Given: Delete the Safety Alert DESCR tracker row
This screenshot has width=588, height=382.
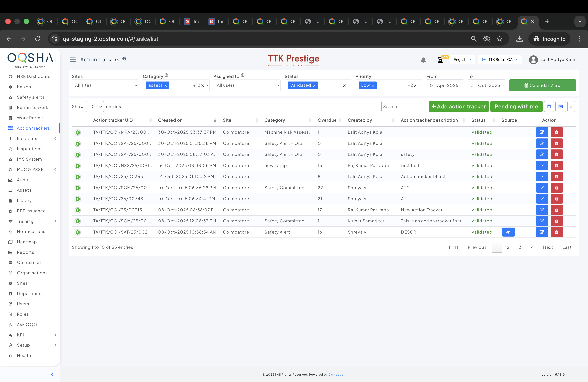Looking at the screenshot, I should pyautogui.click(x=556, y=232).
